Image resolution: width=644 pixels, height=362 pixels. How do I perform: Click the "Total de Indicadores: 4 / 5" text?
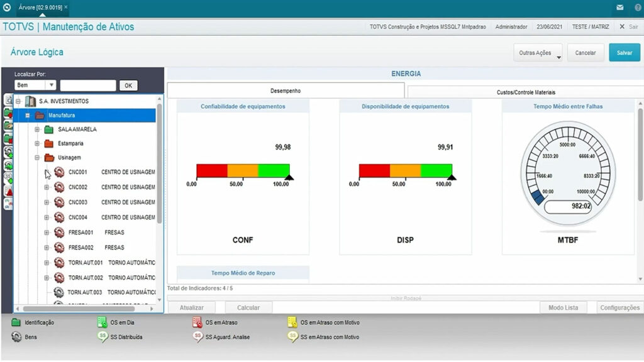[199, 288]
